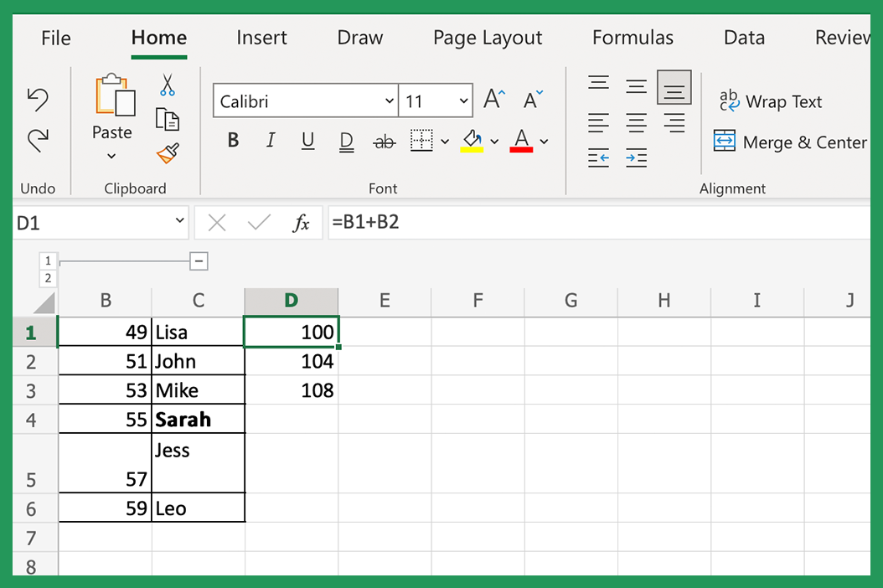Viewport: 883px width, 588px height.
Task: Increase indent icon
Action: coord(637,158)
